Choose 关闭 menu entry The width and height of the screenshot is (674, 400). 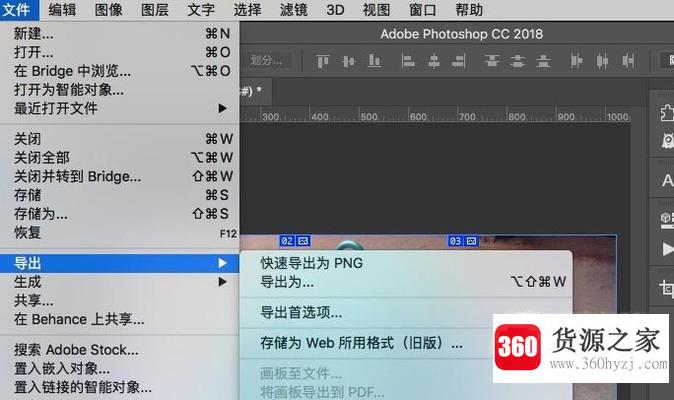[x=119, y=139]
